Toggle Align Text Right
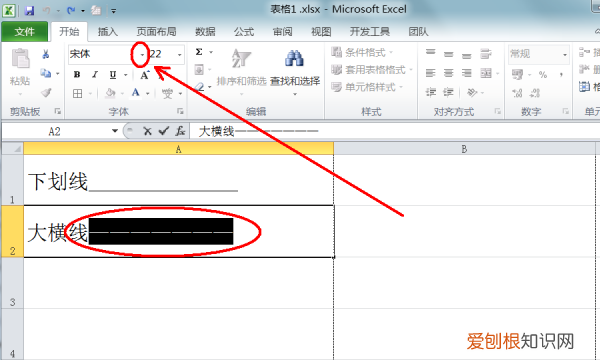The width and height of the screenshot is (600, 360). (x=466, y=73)
